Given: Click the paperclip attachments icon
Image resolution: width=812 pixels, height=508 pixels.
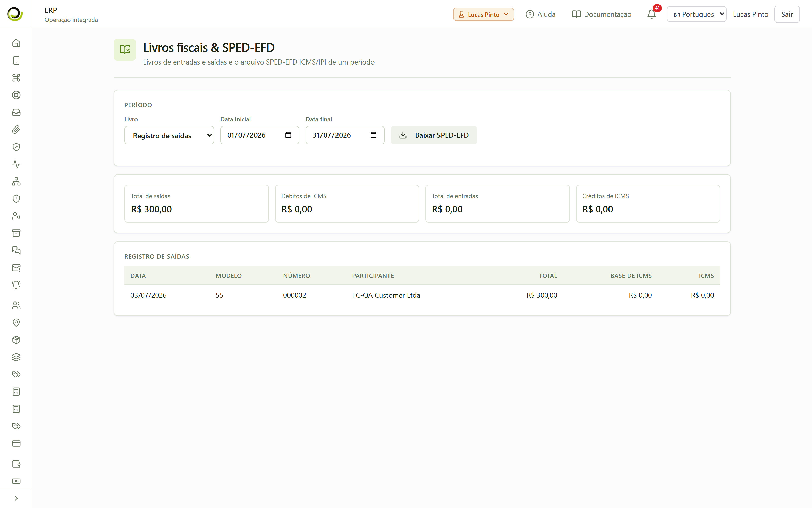Looking at the screenshot, I should coord(16,130).
